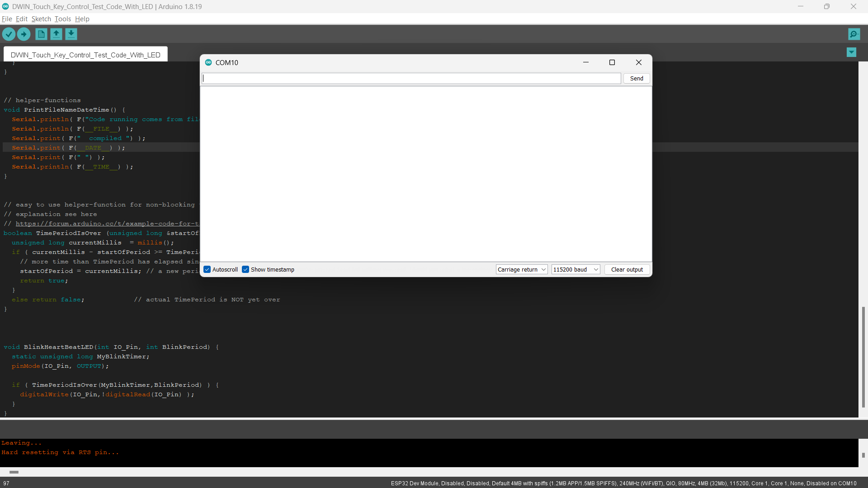
Task: Open the Sketch menu
Action: [x=41, y=19]
